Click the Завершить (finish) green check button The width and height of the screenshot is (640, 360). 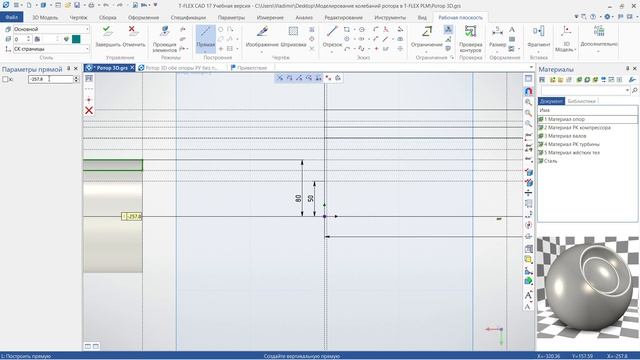(x=108, y=37)
